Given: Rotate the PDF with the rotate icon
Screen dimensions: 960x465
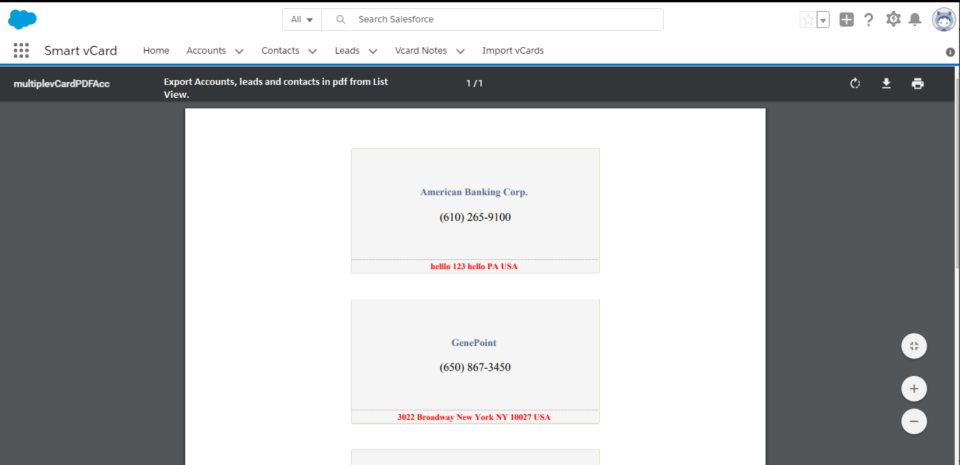Looking at the screenshot, I should tap(855, 83).
